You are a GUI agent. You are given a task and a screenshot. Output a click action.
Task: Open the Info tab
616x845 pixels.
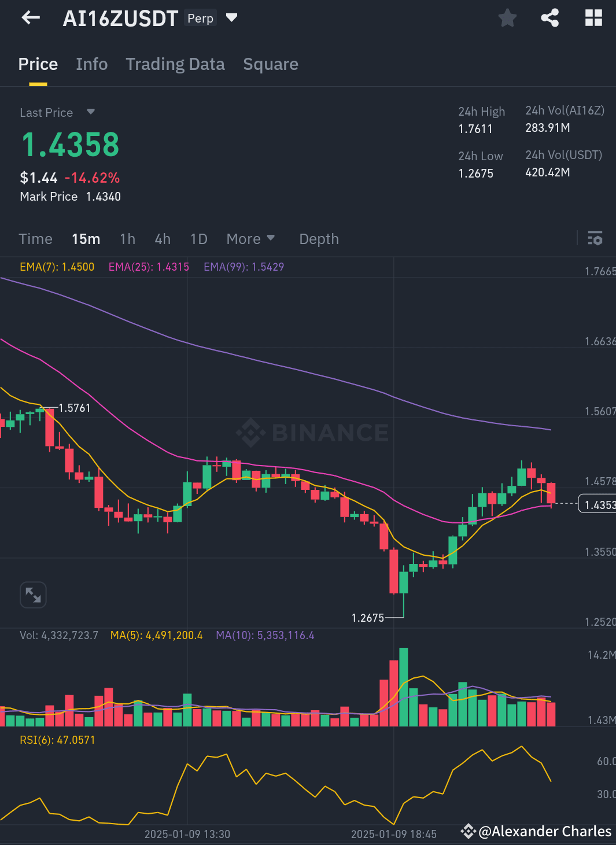click(91, 64)
